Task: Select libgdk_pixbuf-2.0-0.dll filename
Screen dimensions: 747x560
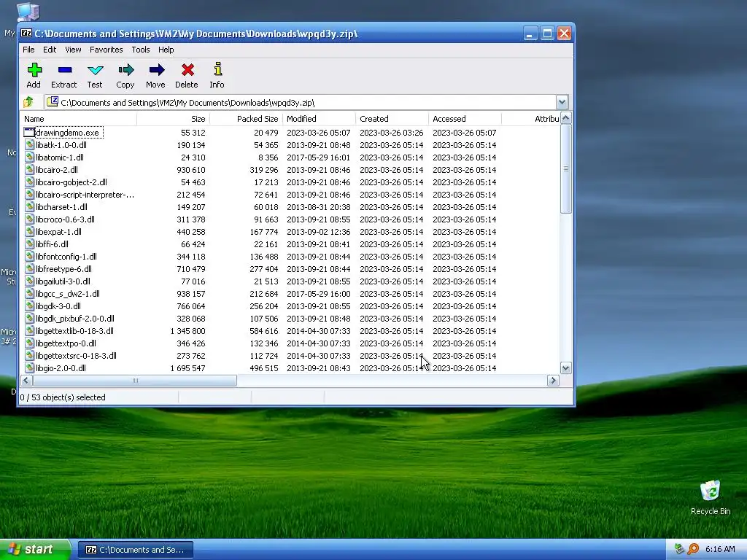Action: click(75, 318)
